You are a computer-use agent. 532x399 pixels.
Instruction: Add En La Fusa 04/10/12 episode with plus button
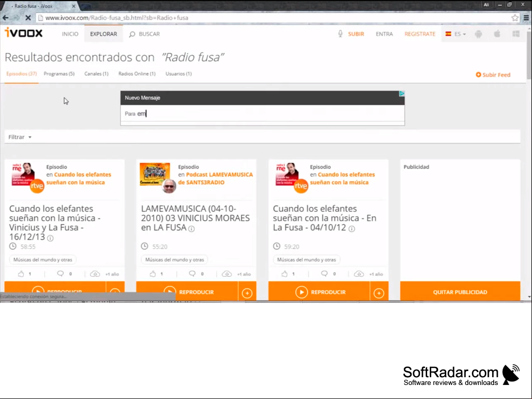[x=379, y=293]
